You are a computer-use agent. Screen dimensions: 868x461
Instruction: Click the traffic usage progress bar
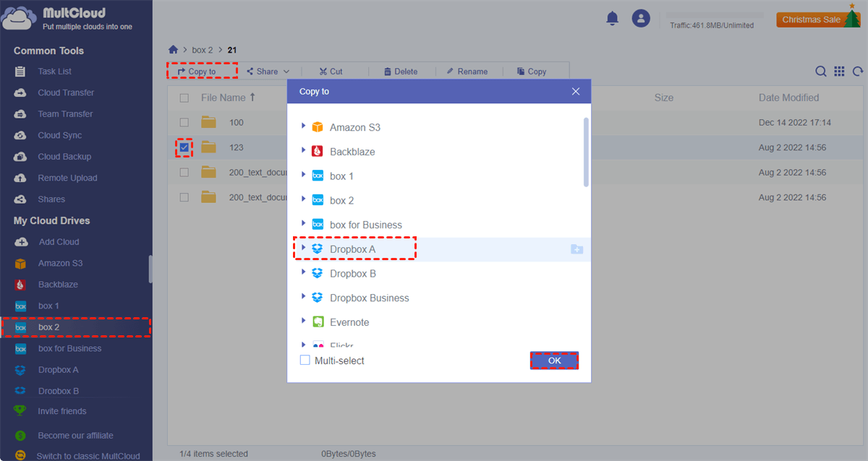coord(715,15)
